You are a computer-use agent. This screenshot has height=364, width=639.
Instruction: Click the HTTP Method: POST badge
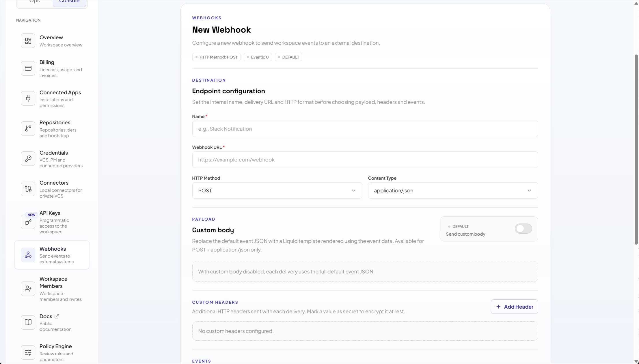(216, 57)
